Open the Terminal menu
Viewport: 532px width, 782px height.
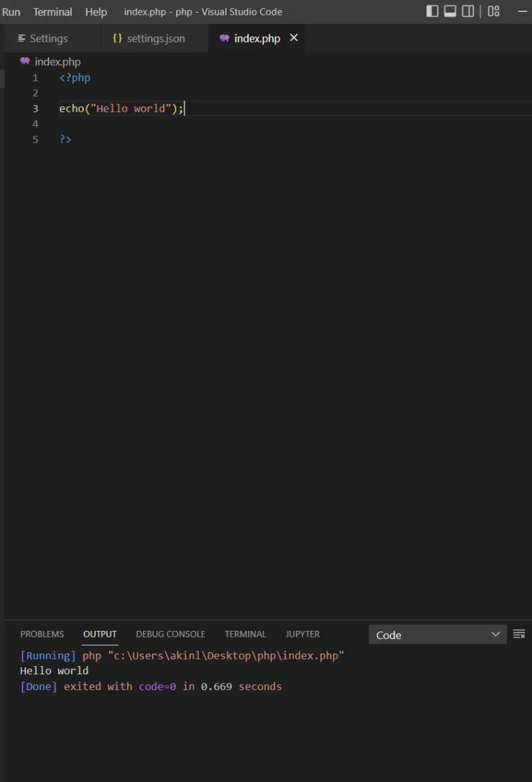tap(52, 11)
